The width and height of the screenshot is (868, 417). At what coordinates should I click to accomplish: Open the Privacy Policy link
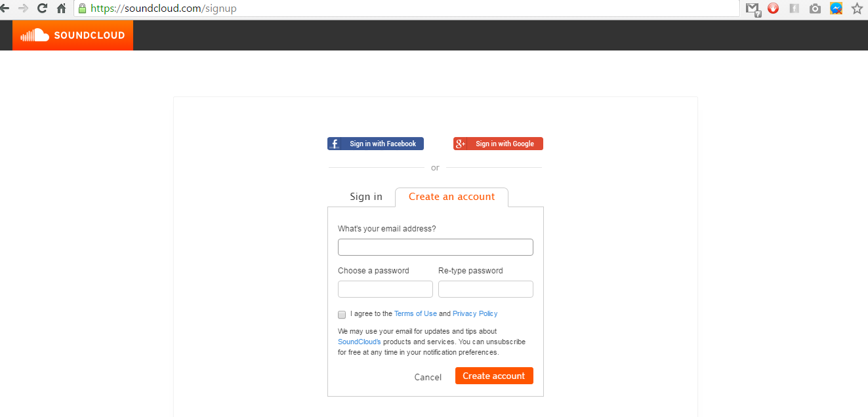coord(475,313)
